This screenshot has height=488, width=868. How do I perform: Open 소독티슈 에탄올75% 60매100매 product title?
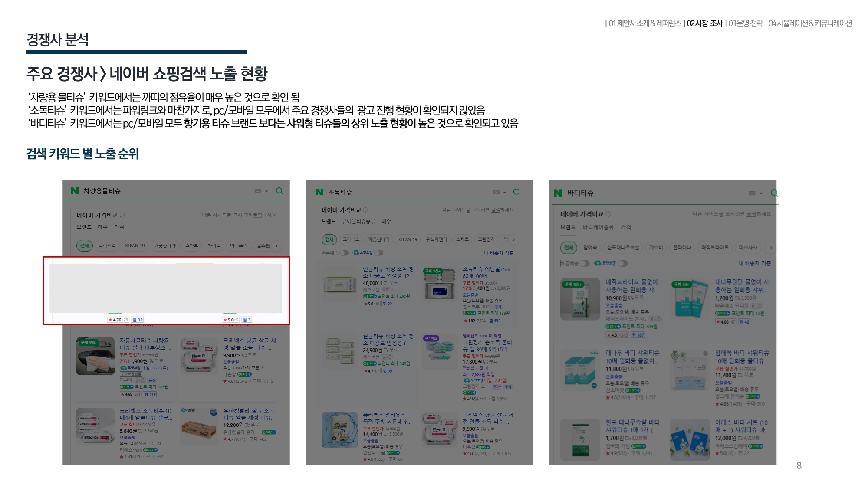pyautogui.click(x=486, y=272)
